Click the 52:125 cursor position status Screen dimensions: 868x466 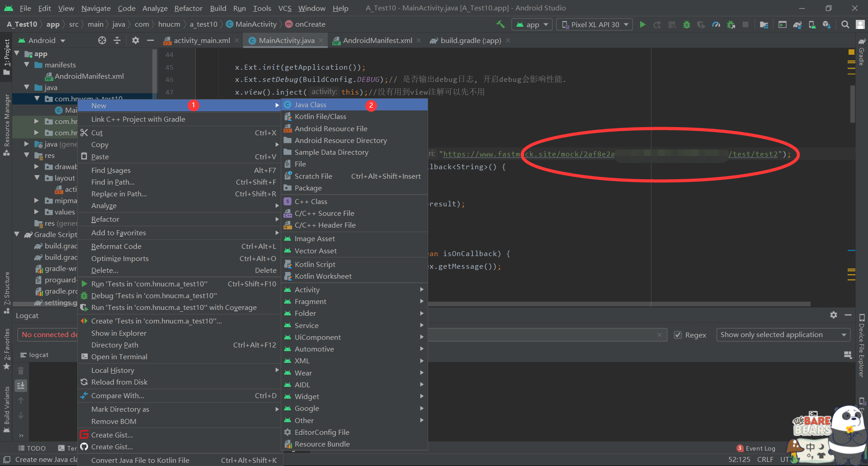pos(739,459)
